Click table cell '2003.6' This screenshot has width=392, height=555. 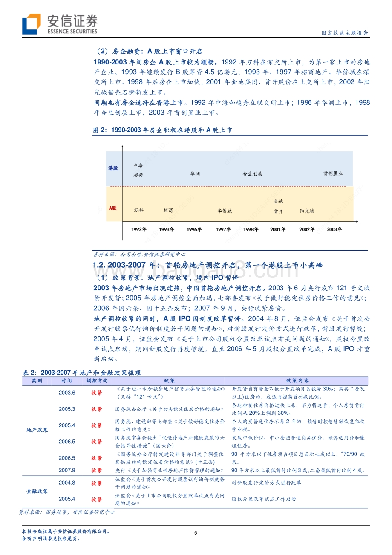pos(67,393)
